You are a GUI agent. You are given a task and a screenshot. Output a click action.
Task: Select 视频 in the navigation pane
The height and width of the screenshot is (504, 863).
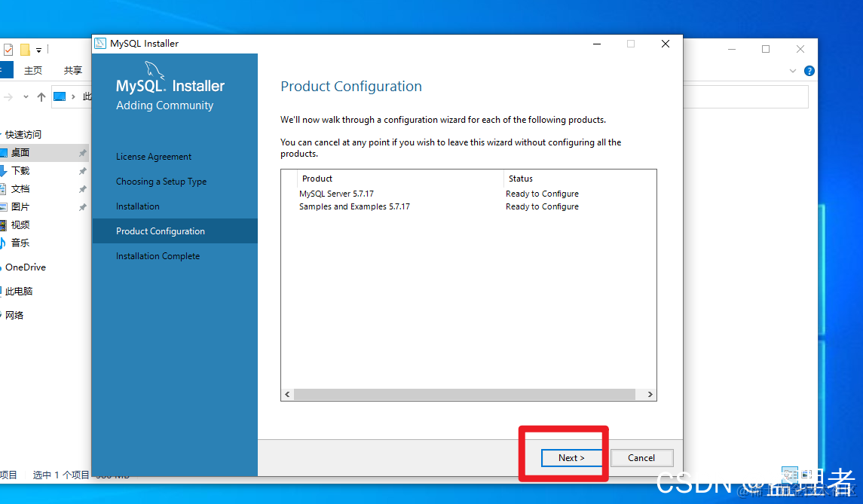click(20, 225)
